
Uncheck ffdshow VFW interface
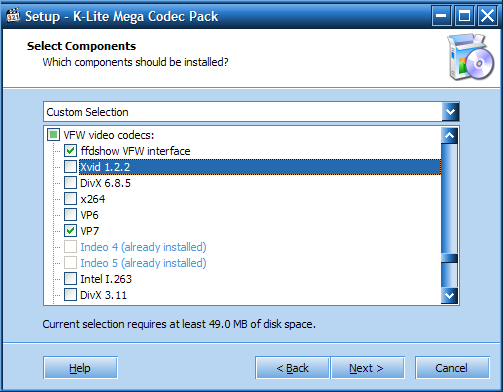point(70,151)
